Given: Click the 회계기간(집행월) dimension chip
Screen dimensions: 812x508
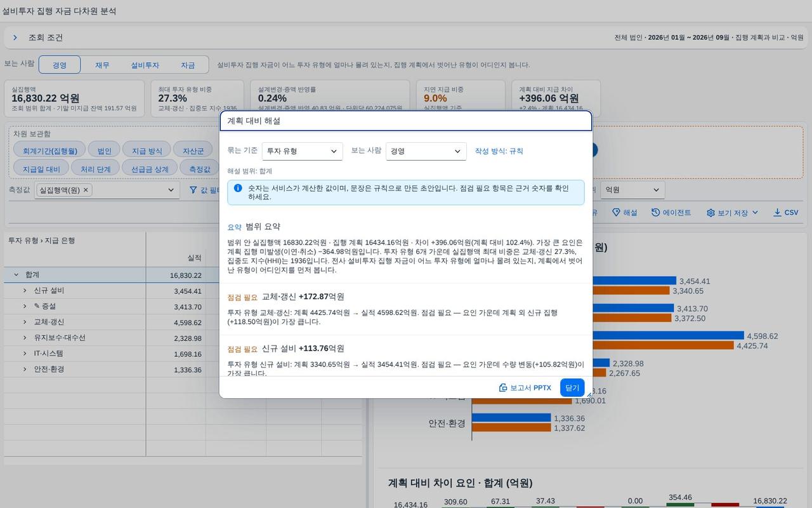Looking at the screenshot, I should (49, 150).
